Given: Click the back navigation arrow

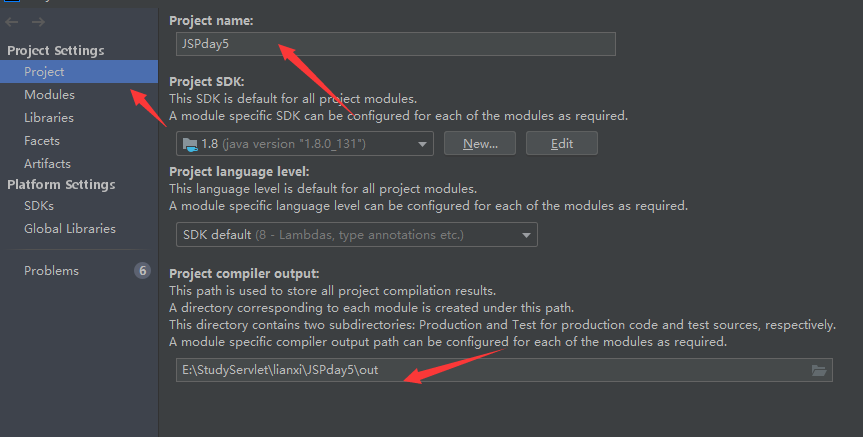Looking at the screenshot, I should (x=12, y=22).
